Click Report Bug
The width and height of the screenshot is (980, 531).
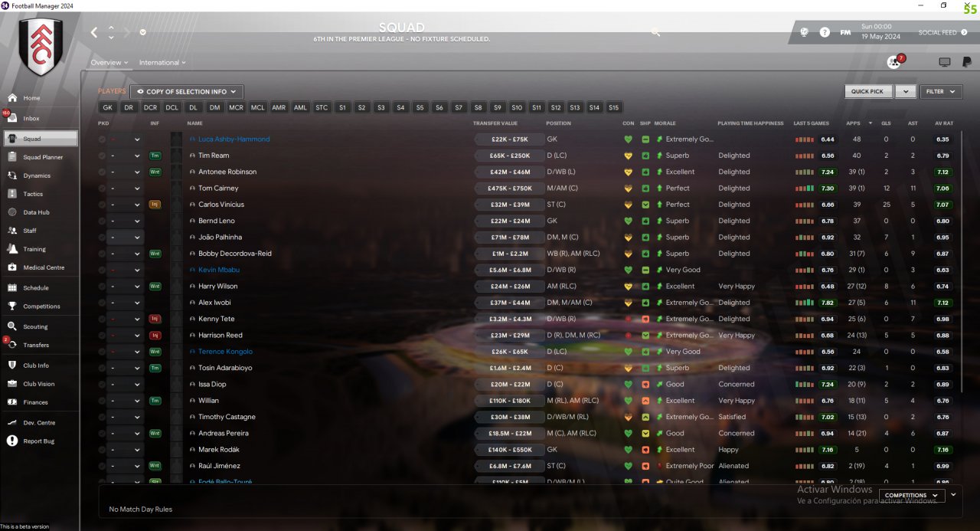(40, 441)
